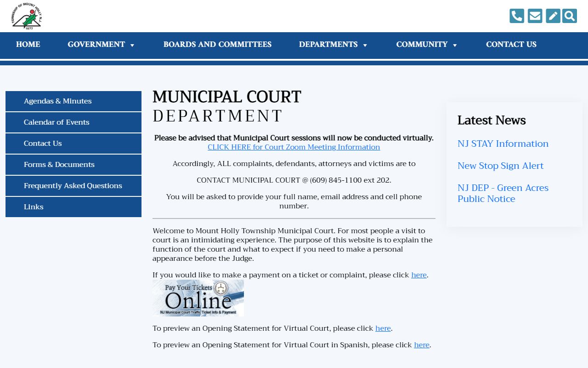This screenshot has height=368, width=588.
Task: Open Forms & Documents sidebar link
Action: (x=73, y=165)
